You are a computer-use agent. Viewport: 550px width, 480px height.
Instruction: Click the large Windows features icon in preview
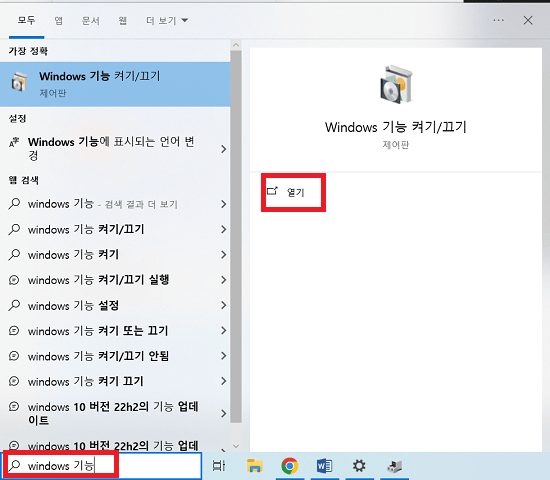click(x=396, y=85)
